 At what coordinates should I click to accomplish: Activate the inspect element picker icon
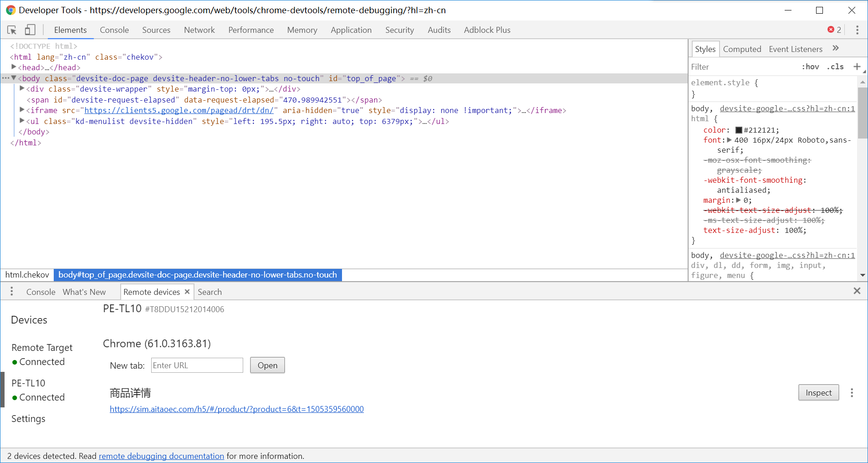(x=12, y=30)
